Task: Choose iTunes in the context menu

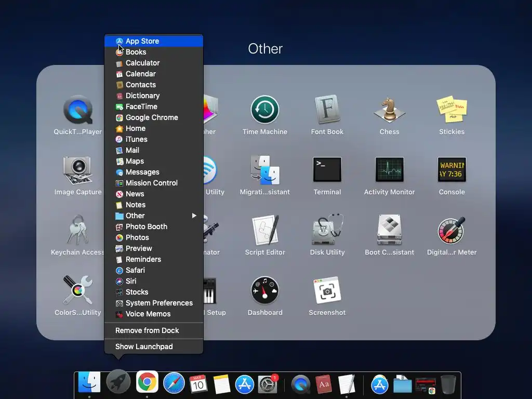Action: [x=154, y=139]
